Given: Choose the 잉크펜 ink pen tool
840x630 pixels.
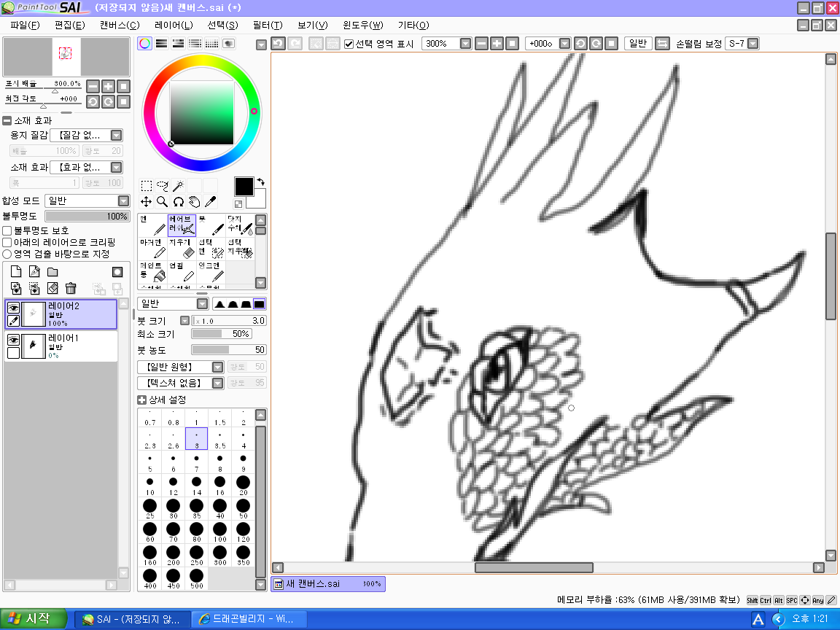Looking at the screenshot, I should click(x=211, y=271).
